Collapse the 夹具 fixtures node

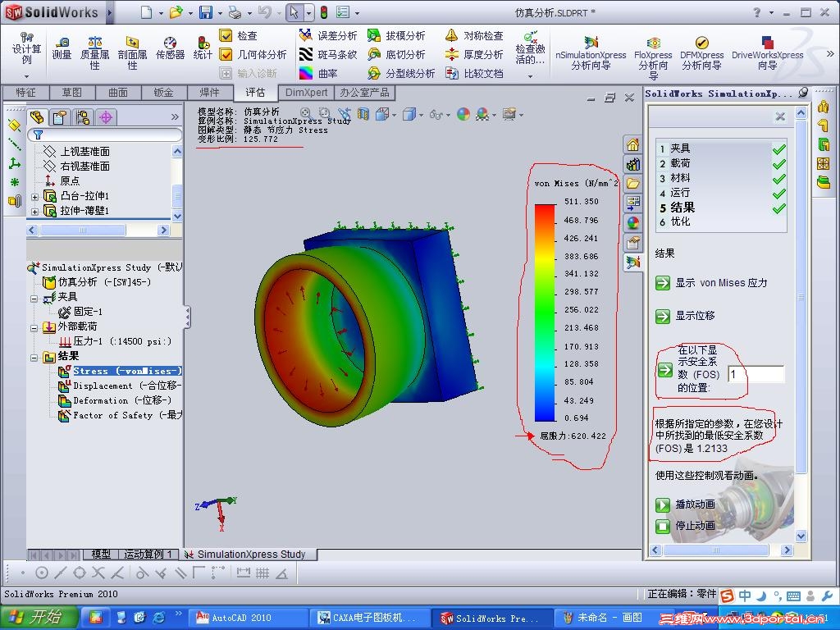tap(34, 299)
